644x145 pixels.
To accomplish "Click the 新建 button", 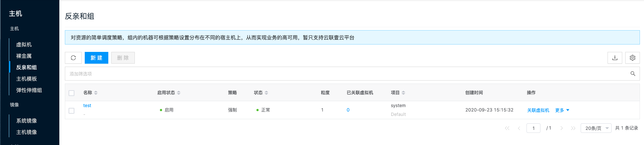I will tap(97, 58).
